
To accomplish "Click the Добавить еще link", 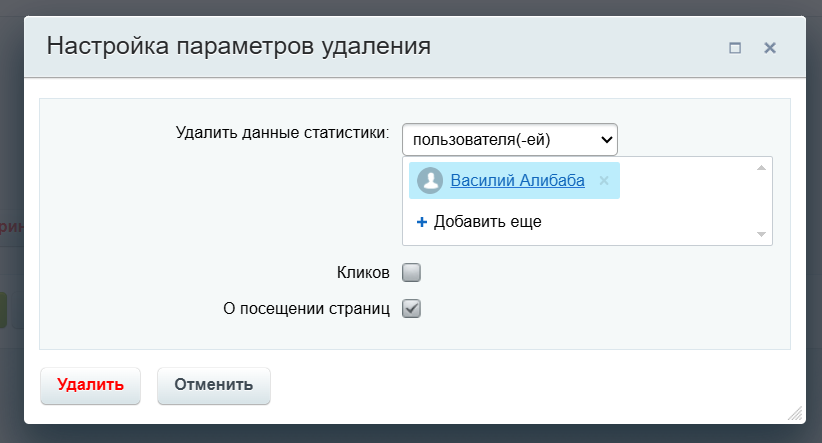I will click(x=487, y=222).
